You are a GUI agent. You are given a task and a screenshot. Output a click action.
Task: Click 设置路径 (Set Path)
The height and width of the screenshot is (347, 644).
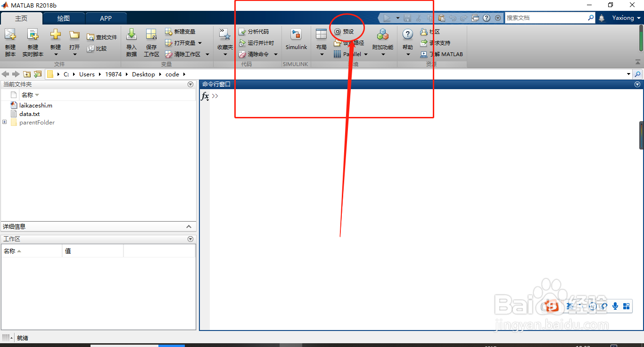coord(349,43)
